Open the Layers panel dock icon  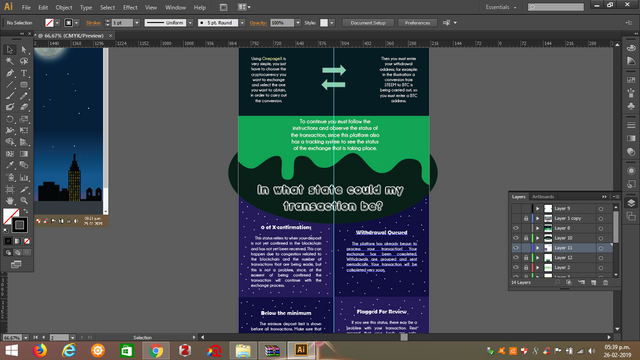click(x=631, y=203)
